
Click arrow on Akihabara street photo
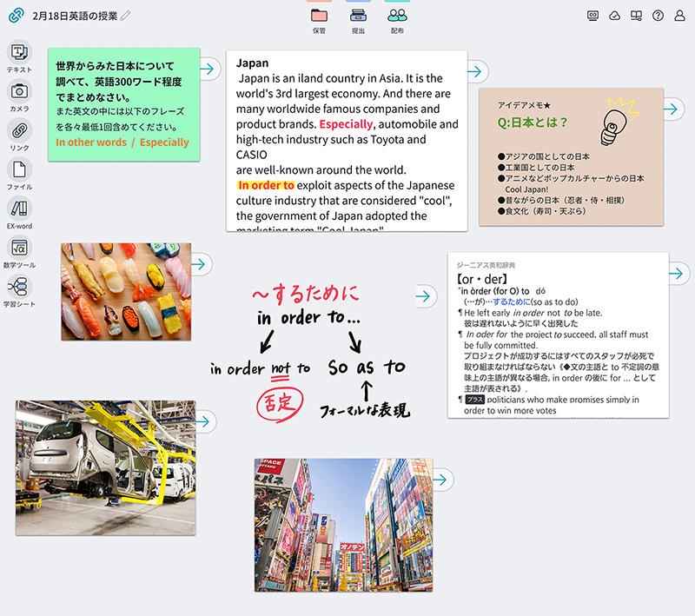(x=440, y=480)
